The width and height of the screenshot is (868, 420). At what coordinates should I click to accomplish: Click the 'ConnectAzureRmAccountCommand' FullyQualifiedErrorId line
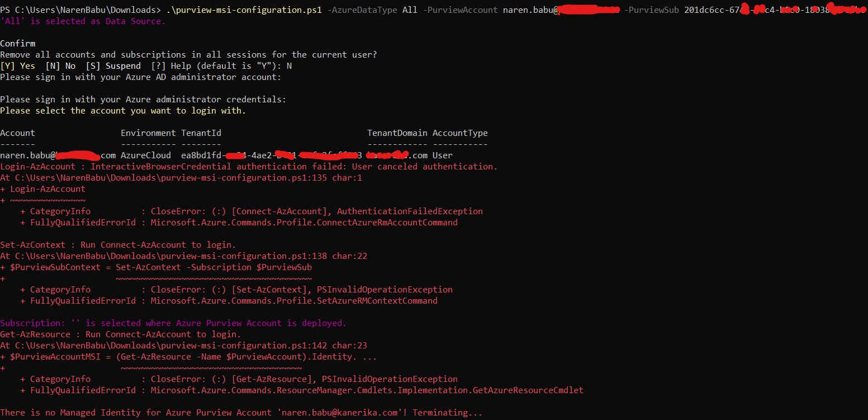[239, 223]
